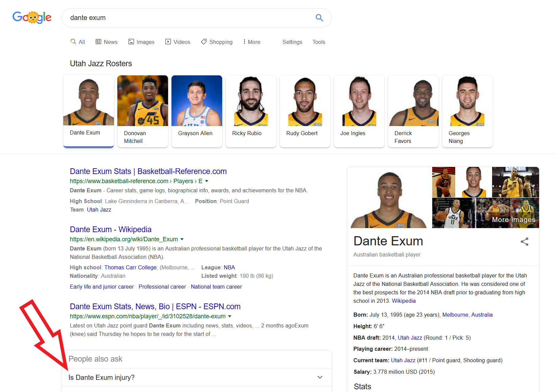Screen dimensions: 556x392
Task: Expand ESPN result URL dropdown arrow
Action: [x=230, y=316]
